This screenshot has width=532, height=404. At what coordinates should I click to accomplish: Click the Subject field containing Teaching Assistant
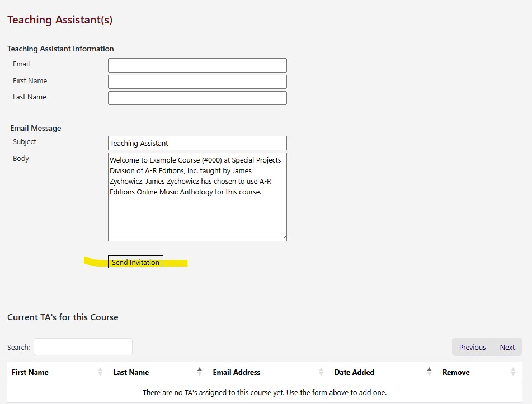tap(197, 143)
